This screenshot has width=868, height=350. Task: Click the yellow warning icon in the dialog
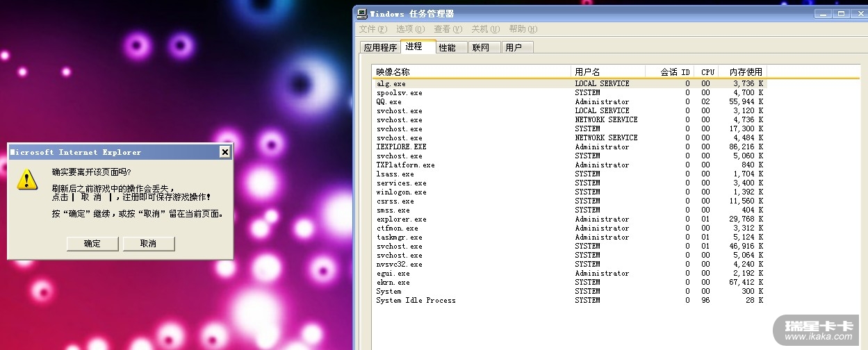(27, 179)
